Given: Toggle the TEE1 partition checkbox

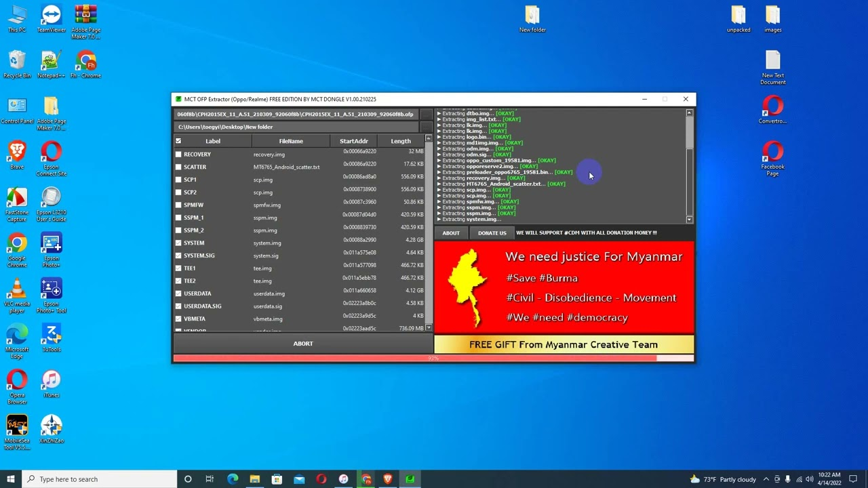Looking at the screenshot, I should pyautogui.click(x=178, y=268).
